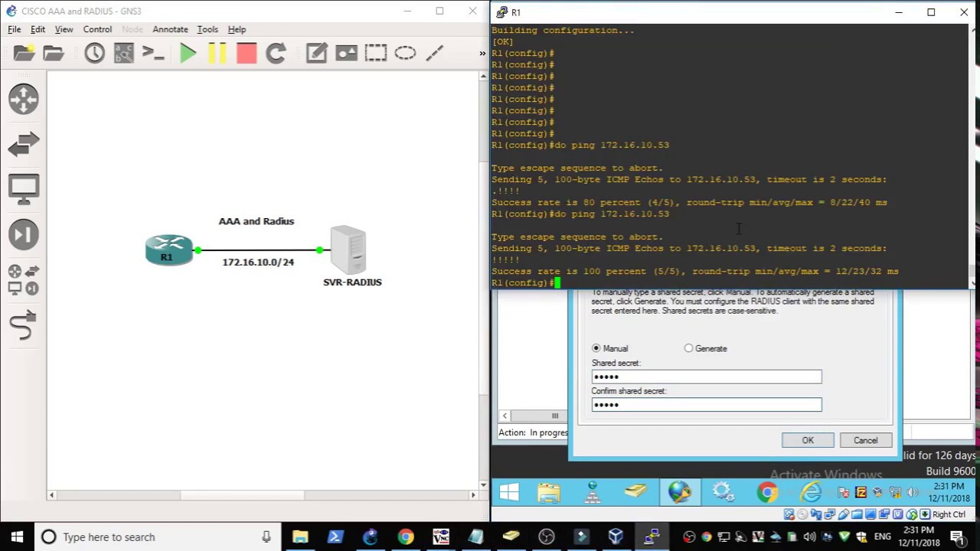980x551 pixels.
Task: Select router R1 in the topology
Action: (x=168, y=250)
